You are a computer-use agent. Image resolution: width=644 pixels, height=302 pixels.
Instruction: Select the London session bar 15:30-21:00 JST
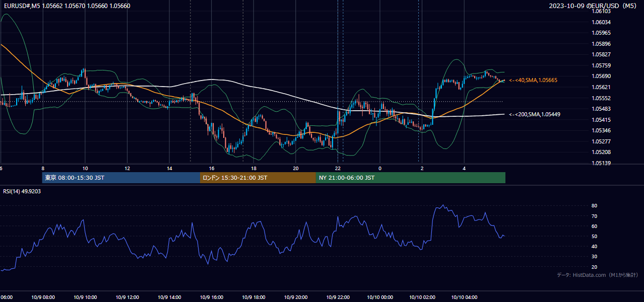(x=258, y=178)
